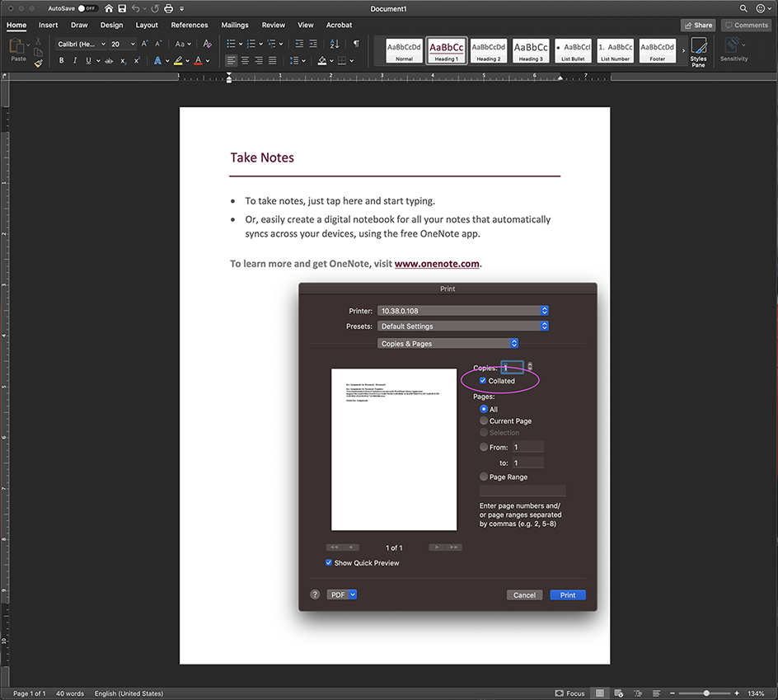Click the Print icon in title bar
778x700 pixels.
(x=169, y=8)
